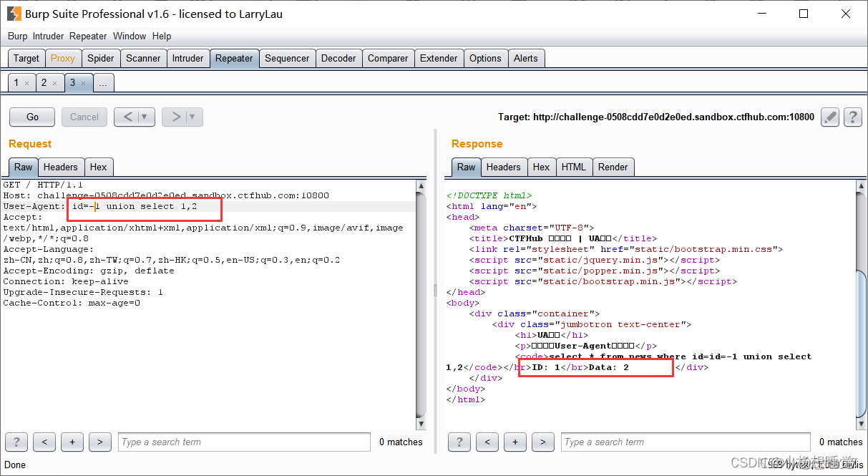This screenshot has height=476, width=868.
Task: Switch to the Spider tab
Action: click(100, 58)
